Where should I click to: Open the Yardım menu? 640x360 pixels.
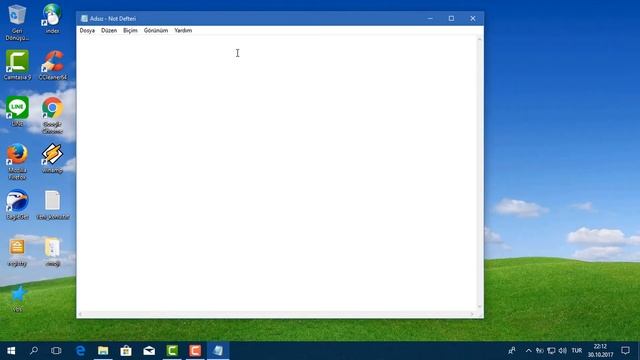(183, 31)
